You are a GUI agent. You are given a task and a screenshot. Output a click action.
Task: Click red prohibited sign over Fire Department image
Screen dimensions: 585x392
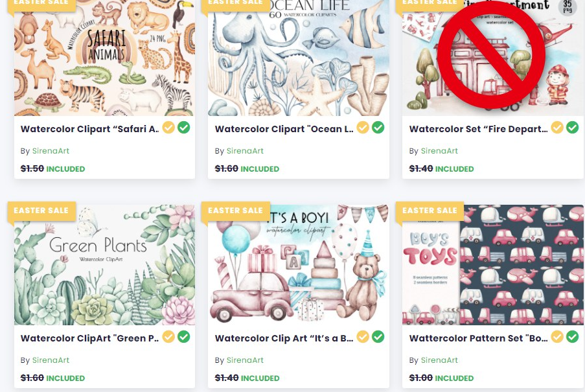(491, 55)
